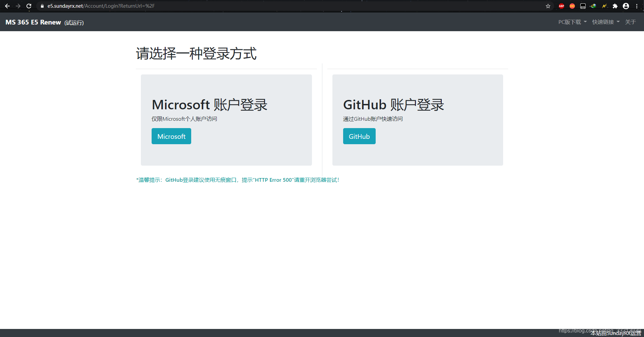
Task: Open the 关于 page link
Action: pyautogui.click(x=630, y=22)
